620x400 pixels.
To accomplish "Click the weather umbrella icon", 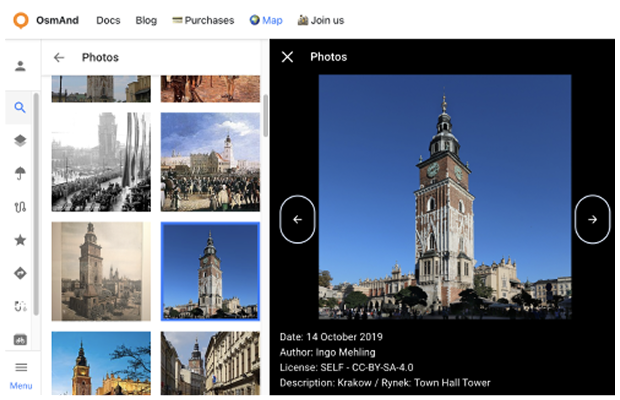I will [x=20, y=173].
